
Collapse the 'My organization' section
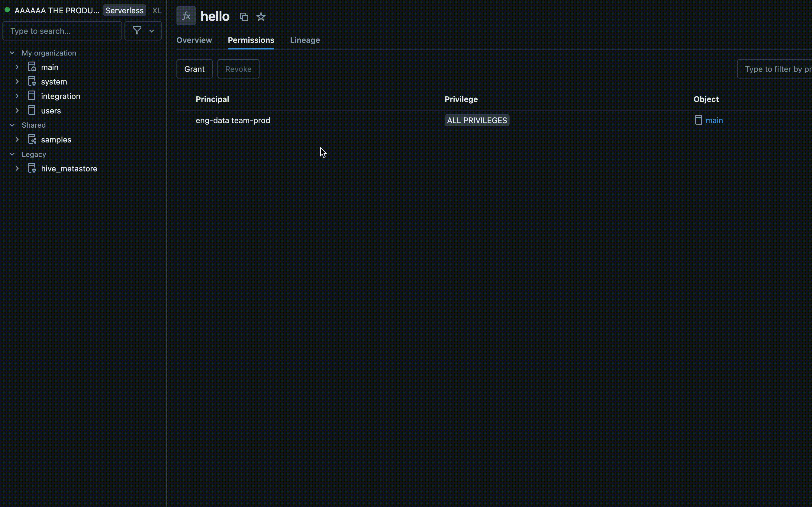12,53
